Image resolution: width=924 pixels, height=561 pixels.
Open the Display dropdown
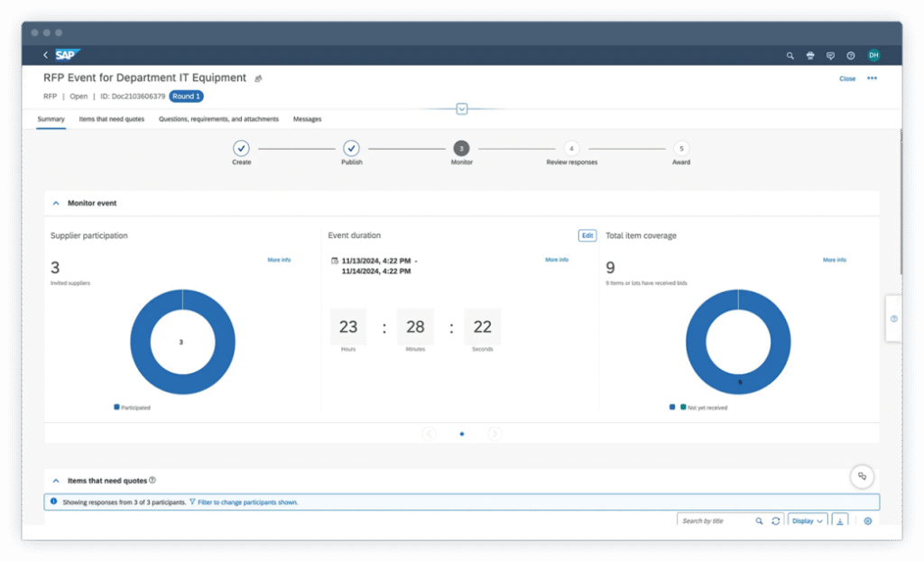pyautogui.click(x=807, y=521)
